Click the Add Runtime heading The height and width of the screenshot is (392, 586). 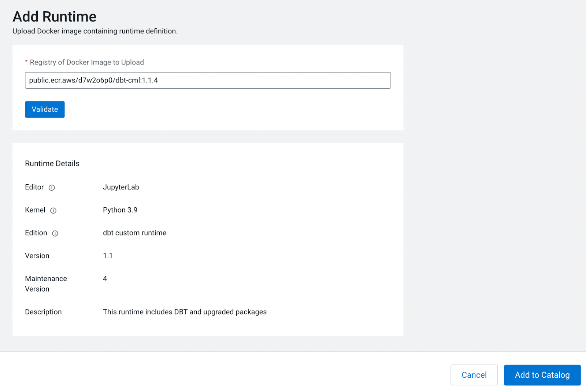click(x=55, y=16)
